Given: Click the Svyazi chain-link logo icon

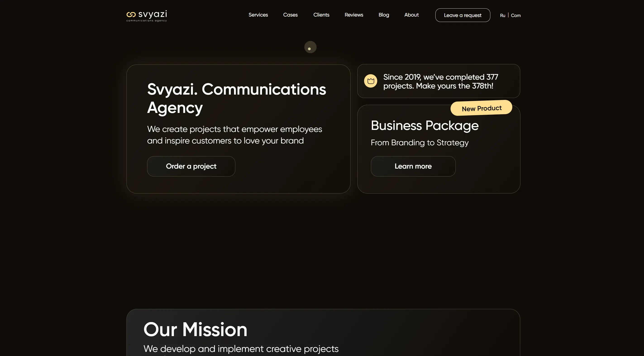Looking at the screenshot, I should pyautogui.click(x=131, y=14).
